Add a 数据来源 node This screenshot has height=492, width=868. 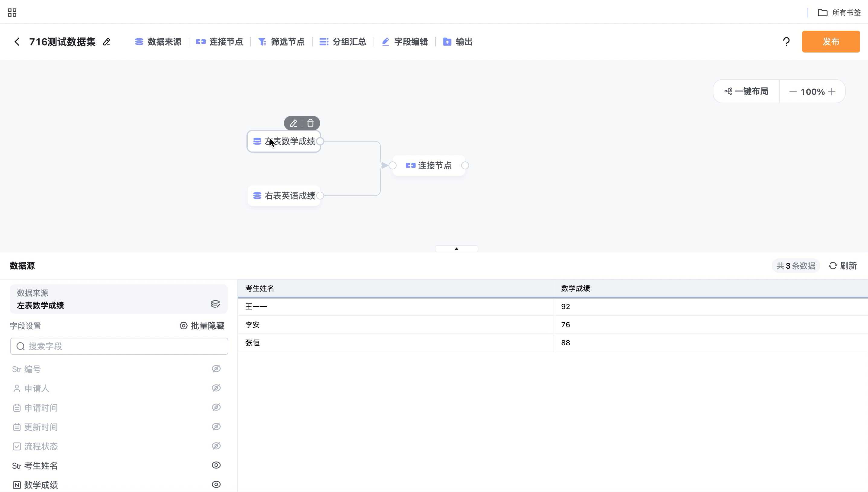click(x=158, y=42)
